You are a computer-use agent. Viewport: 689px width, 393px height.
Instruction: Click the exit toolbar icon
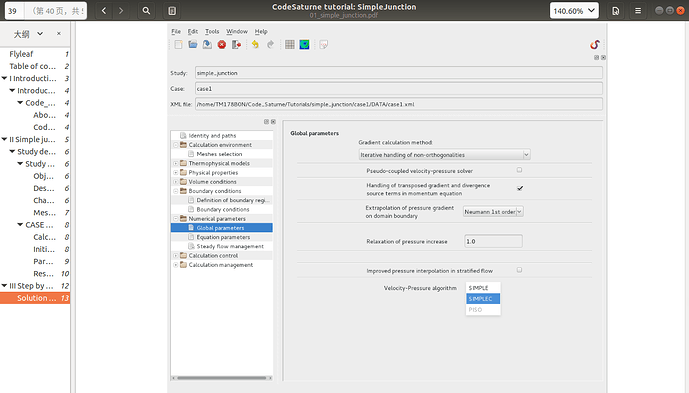coord(236,44)
